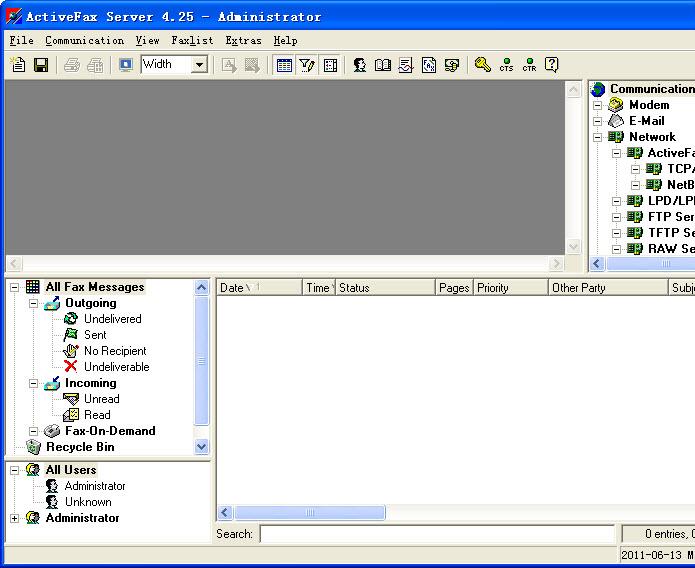This screenshot has height=568, width=695.
Task: Click the signature document toolbar icon
Action: point(406,65)
